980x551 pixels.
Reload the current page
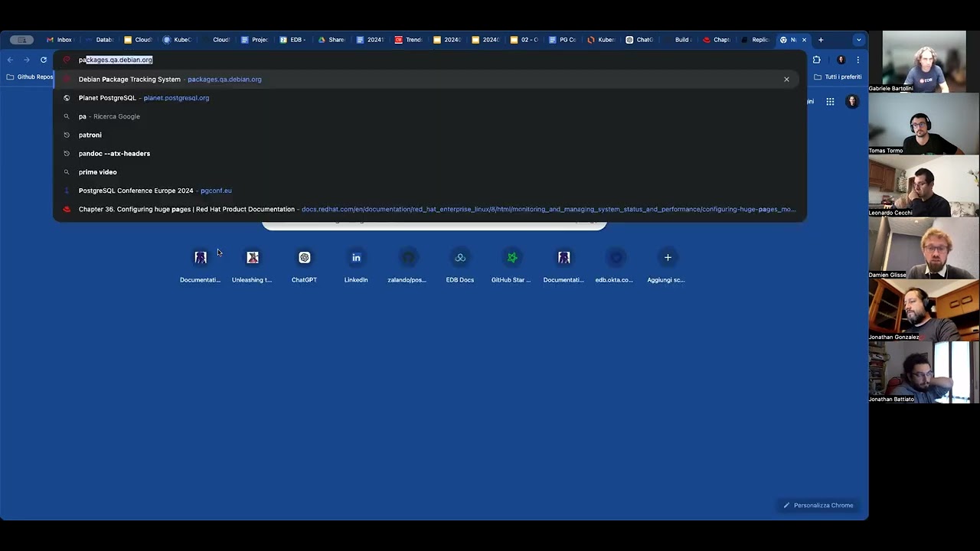pos(44,60)
